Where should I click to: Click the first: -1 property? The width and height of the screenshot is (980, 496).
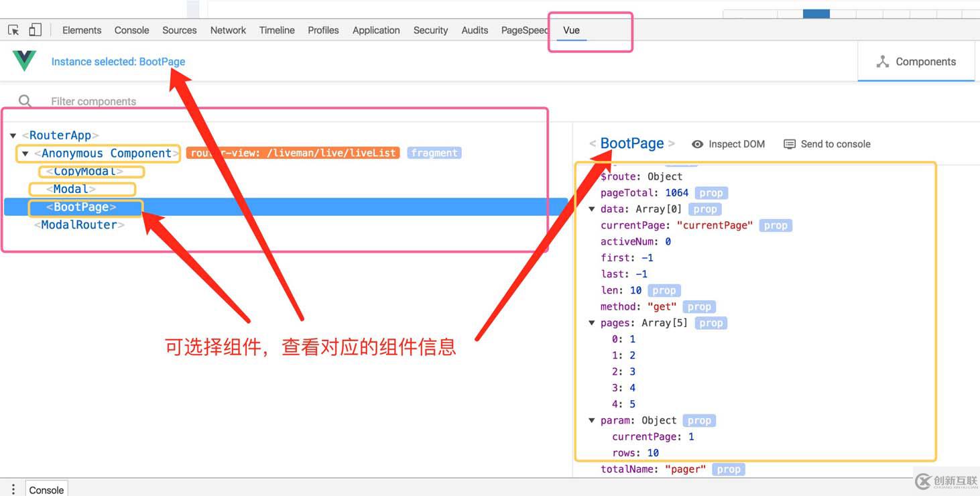point(627,258)
